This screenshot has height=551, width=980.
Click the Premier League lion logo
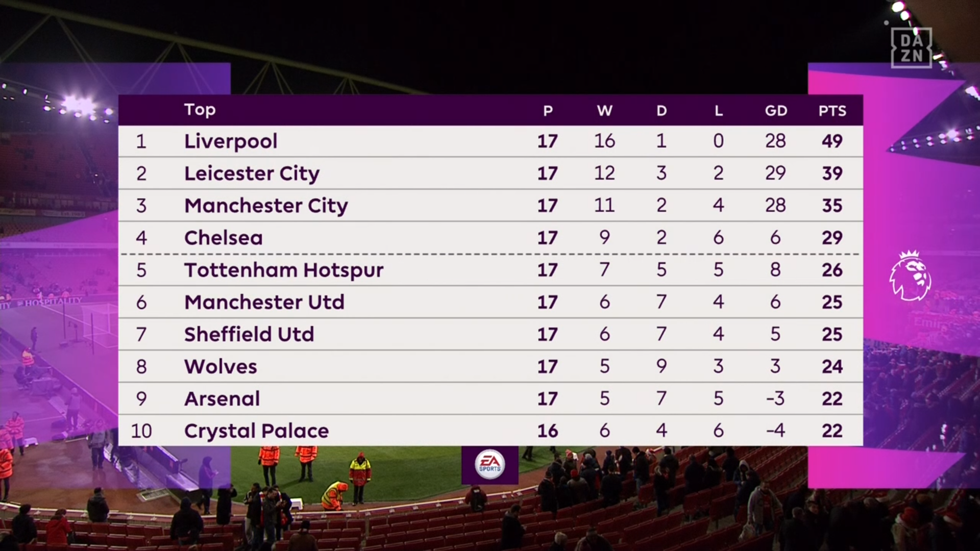[910, 275]
